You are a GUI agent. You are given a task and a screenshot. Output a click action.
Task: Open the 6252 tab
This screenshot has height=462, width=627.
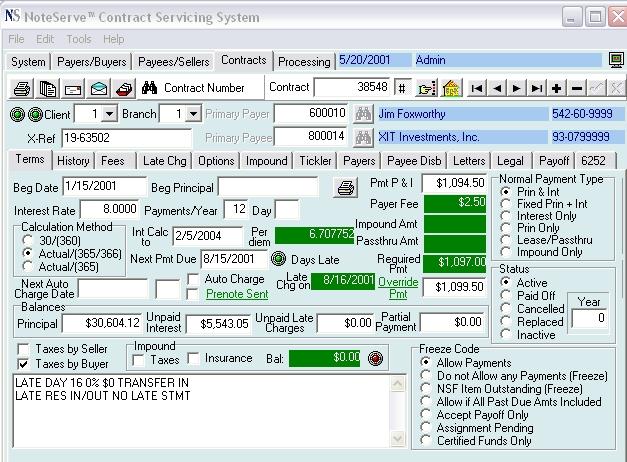(593, 161)
